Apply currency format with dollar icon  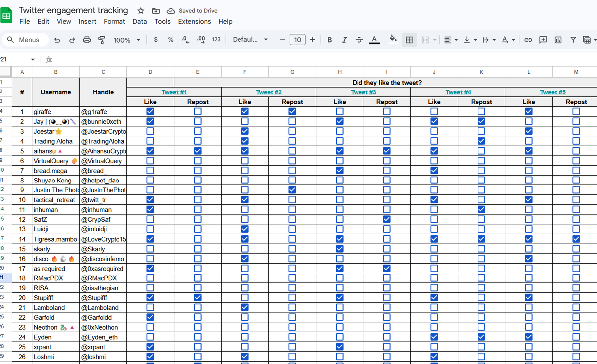pyautogui.click(x=156, y=40)
